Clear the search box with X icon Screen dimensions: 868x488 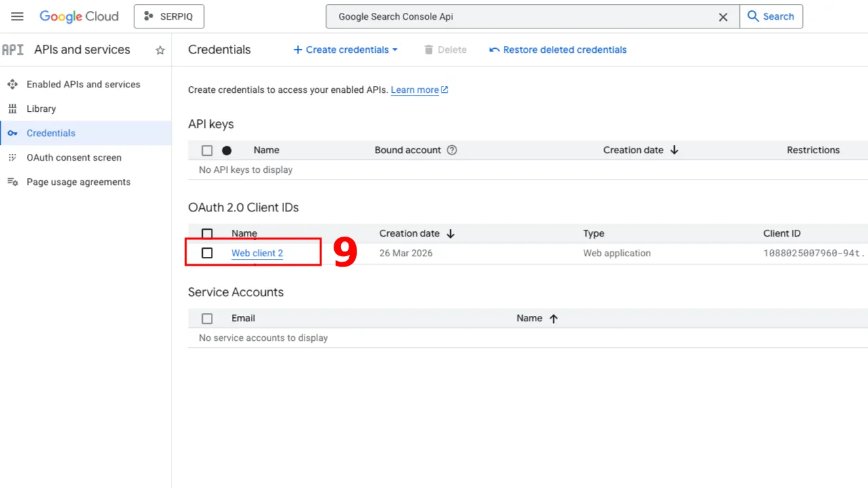723,17
